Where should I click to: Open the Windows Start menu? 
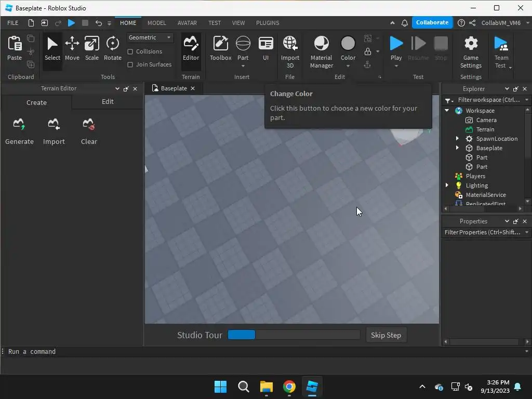pos(220,387)
